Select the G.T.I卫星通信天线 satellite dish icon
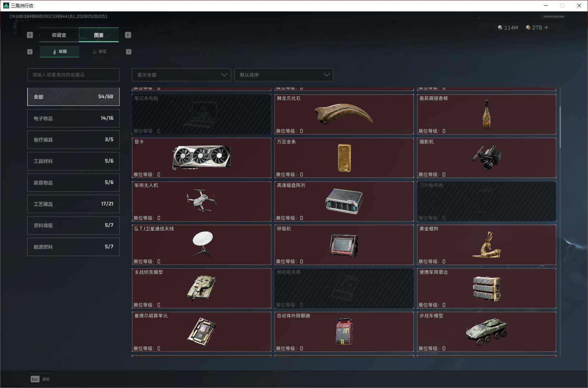588x388 pixels. 202,244
